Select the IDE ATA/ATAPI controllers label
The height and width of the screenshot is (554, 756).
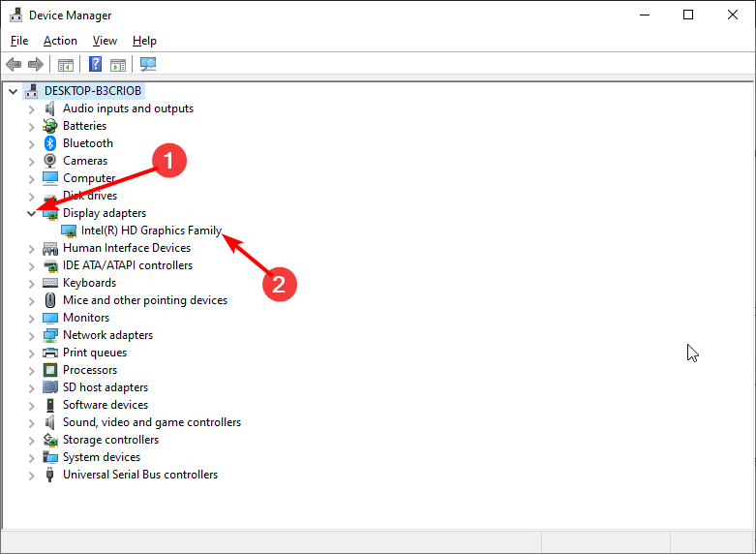[128, 265]
